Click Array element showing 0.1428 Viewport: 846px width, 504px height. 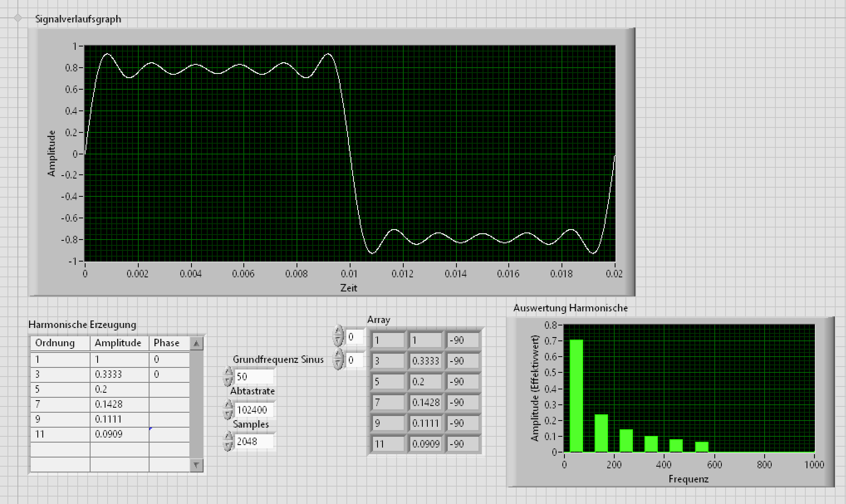(x=425, y=402)
